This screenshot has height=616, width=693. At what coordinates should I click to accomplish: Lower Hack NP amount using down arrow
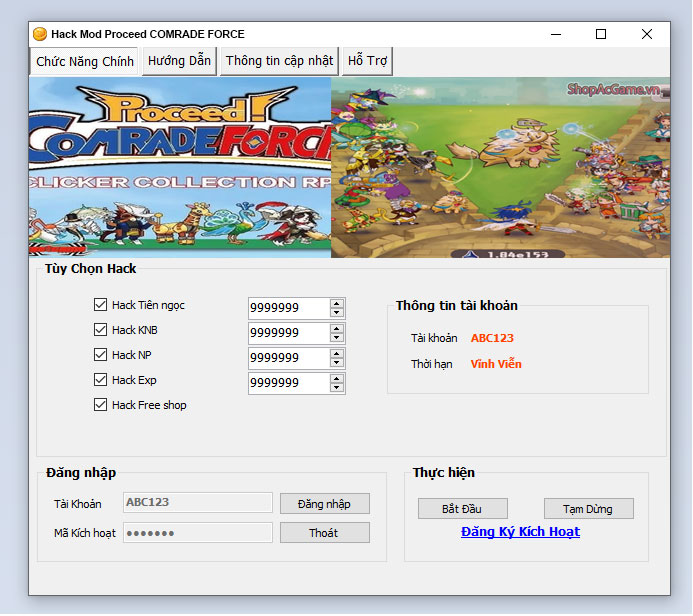(x=337, y=362)
